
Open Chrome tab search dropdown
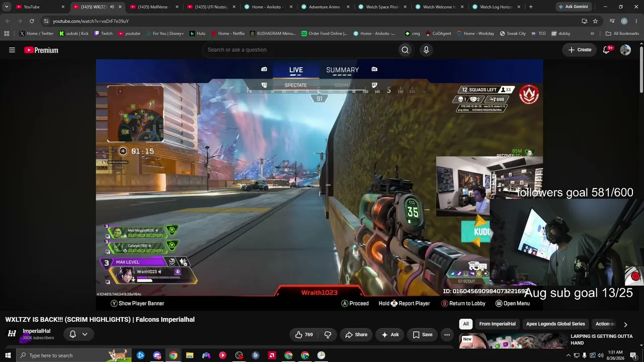click(x=7, y=7)
